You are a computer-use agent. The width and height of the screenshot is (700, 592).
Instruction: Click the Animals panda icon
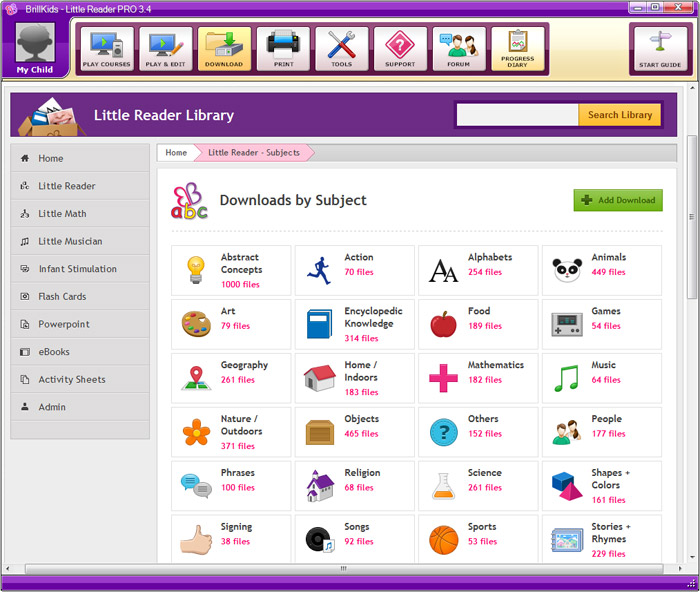point(567,270)
